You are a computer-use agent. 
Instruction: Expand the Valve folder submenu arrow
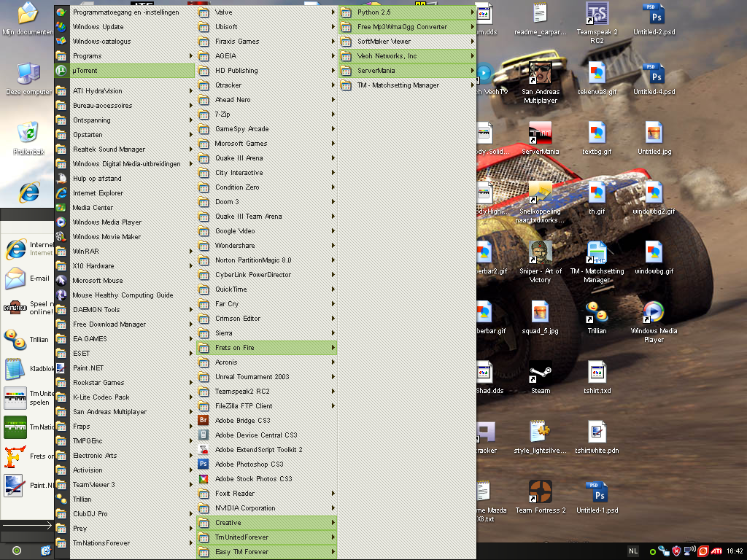click(x=333, y=12)
